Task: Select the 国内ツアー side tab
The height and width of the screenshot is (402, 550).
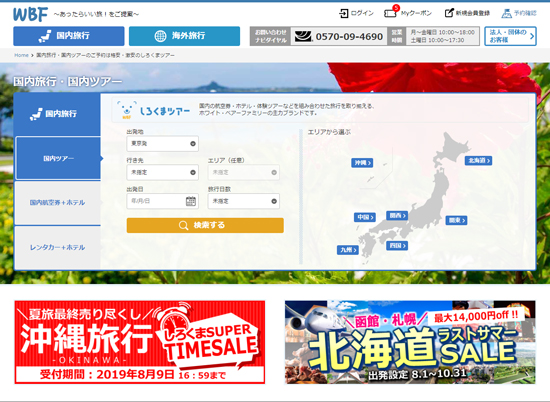Action: tap(58, 159)
